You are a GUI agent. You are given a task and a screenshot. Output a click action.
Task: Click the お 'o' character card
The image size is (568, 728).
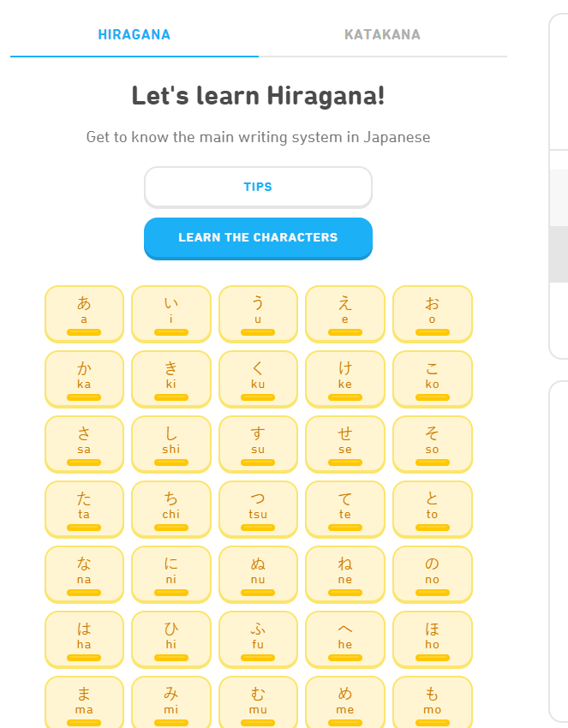coord(433,313)
